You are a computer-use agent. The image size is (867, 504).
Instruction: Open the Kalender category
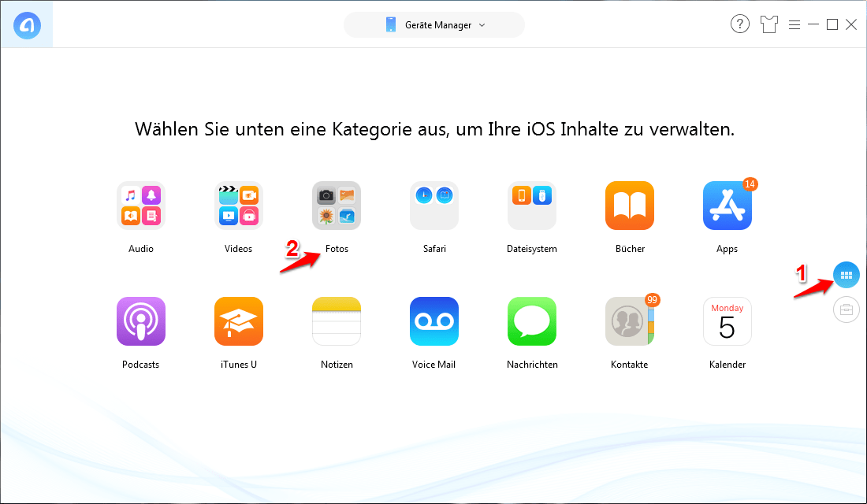point(727,321)
